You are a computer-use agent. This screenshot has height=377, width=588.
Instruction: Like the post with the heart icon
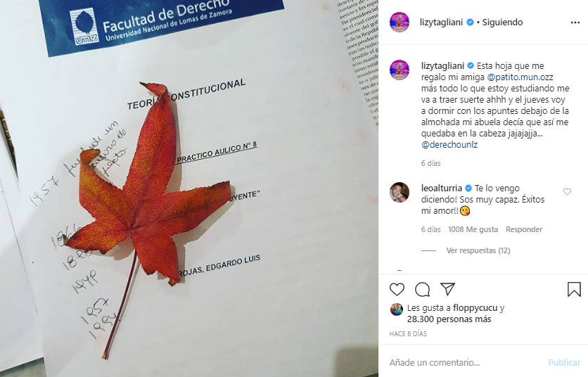click(397, 289)
